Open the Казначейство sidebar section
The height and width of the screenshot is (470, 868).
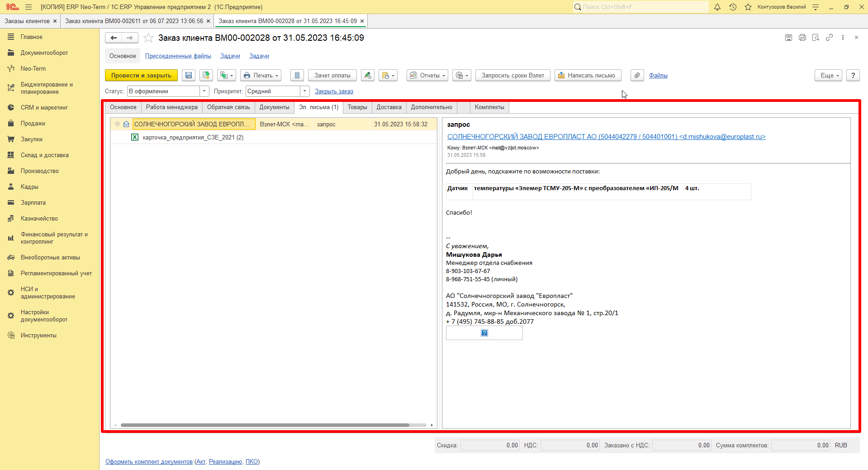coord(39,219)
